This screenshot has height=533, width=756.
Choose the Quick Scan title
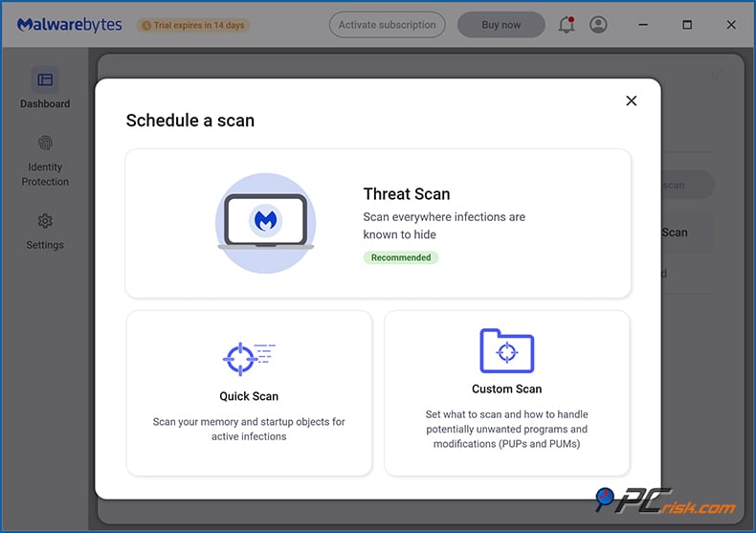coord(249,396)
